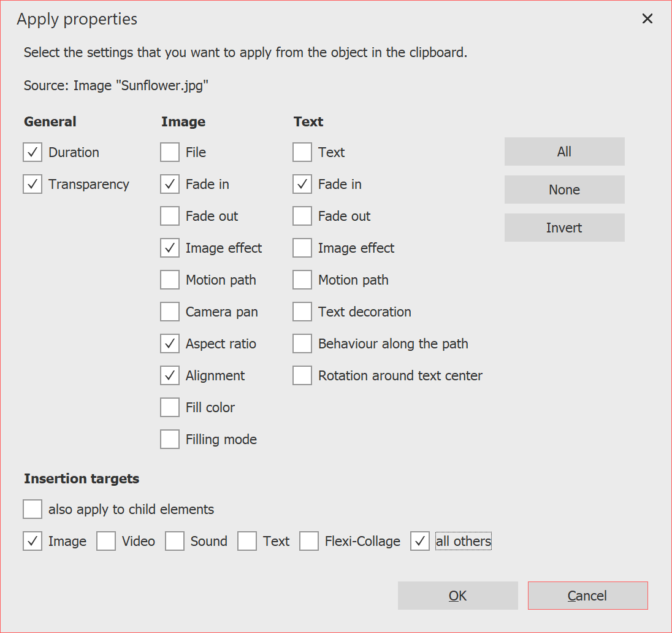This screenshot has height=633, width=672.
Task: Toggle off the Alignment setting
Action: (170, 375)
